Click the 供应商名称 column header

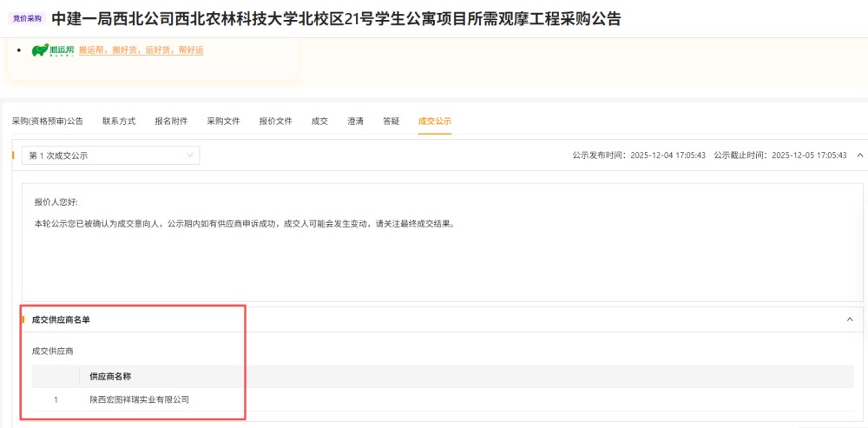[x=110, y=377]
